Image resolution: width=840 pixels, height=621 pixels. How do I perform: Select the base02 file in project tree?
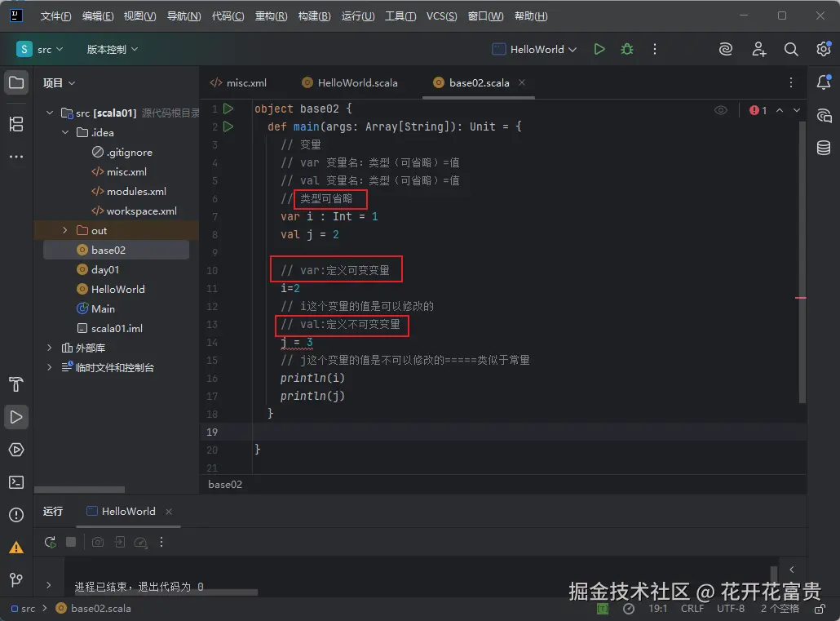pyautogui.click(x=117, y=250)
